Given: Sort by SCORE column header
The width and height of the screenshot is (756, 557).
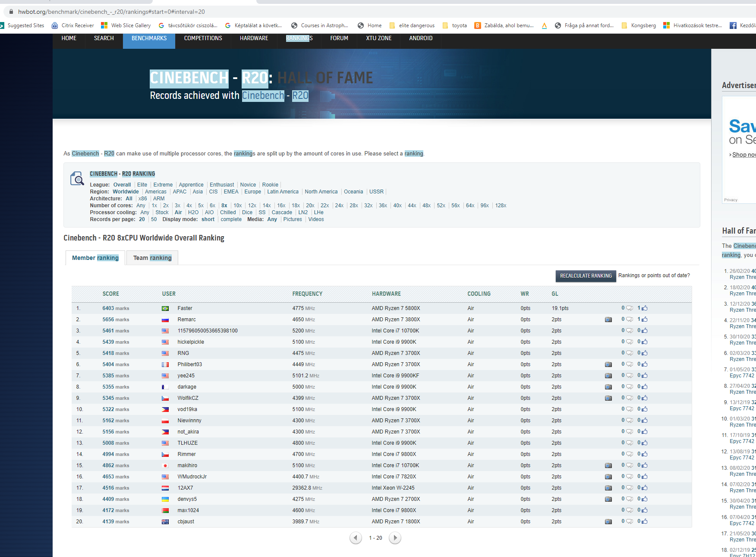Looking at the screenshot, I should tap(111, 294).
